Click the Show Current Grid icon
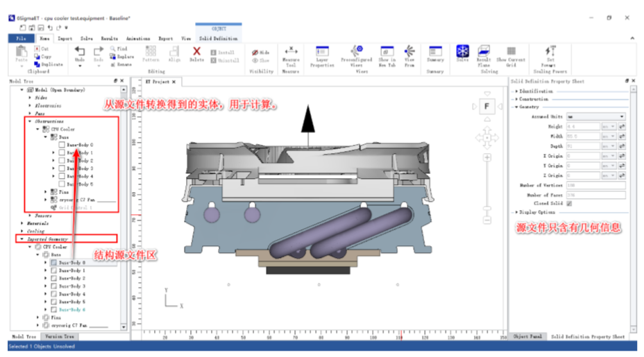The width and height of the screenshot is (644, 357). point(511,55)
